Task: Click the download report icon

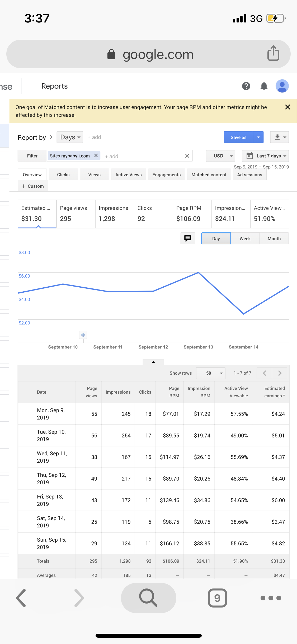Action: pos(279,137)
